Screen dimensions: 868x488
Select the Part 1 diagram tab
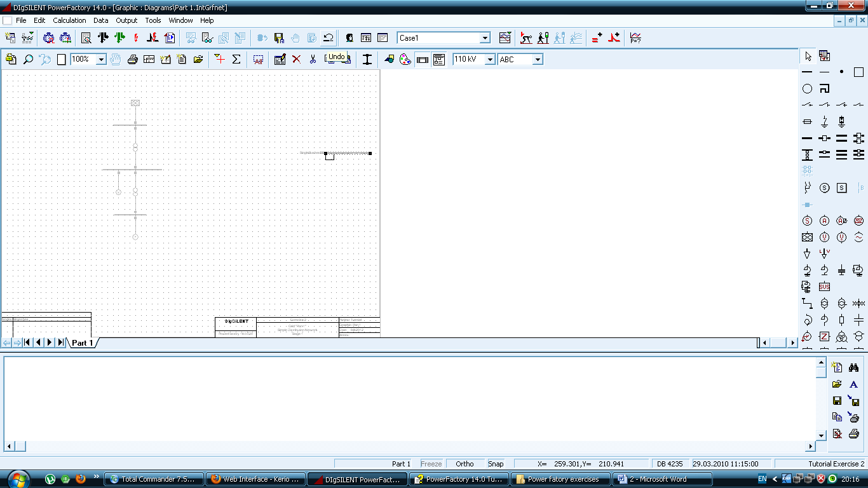(83, 343)
